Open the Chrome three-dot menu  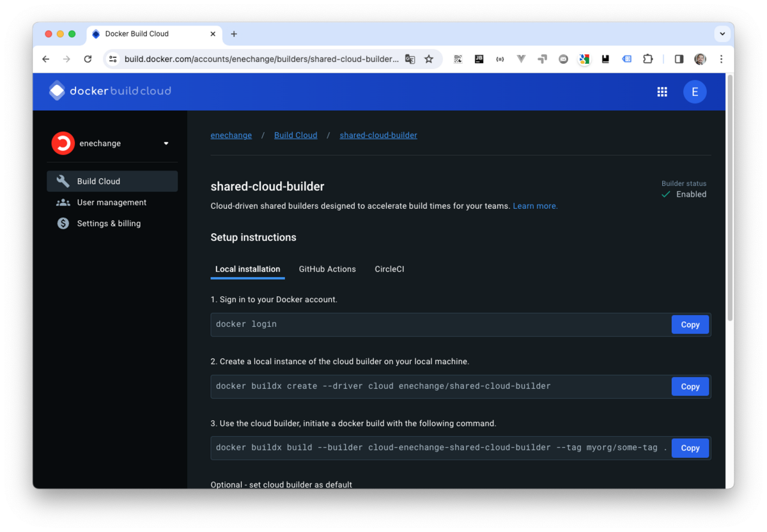(x=721, y=59)
